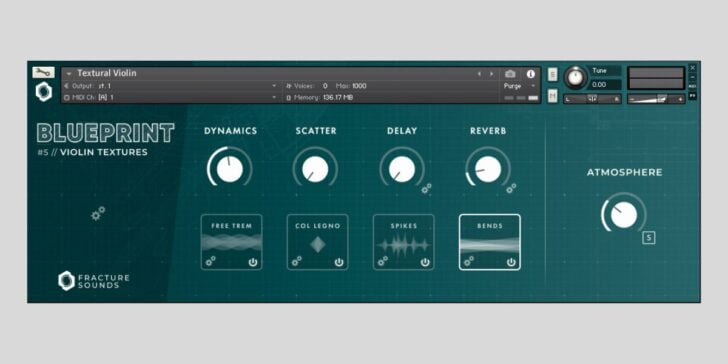Take a snapshot with the camera icon
Viewport: 728px width, 364px height.
pyautogui.click(x=510, y=74)
